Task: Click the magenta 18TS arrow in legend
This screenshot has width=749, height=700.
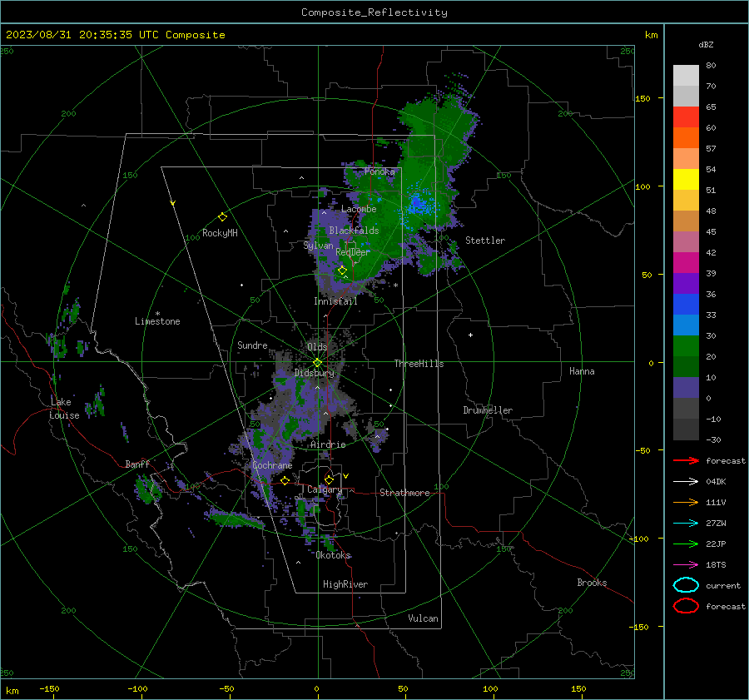Action: coord(686,565)
